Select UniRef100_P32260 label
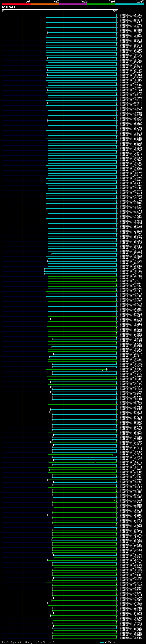The image size is (146, 644). pyautogui.click(x=131, y=213)
